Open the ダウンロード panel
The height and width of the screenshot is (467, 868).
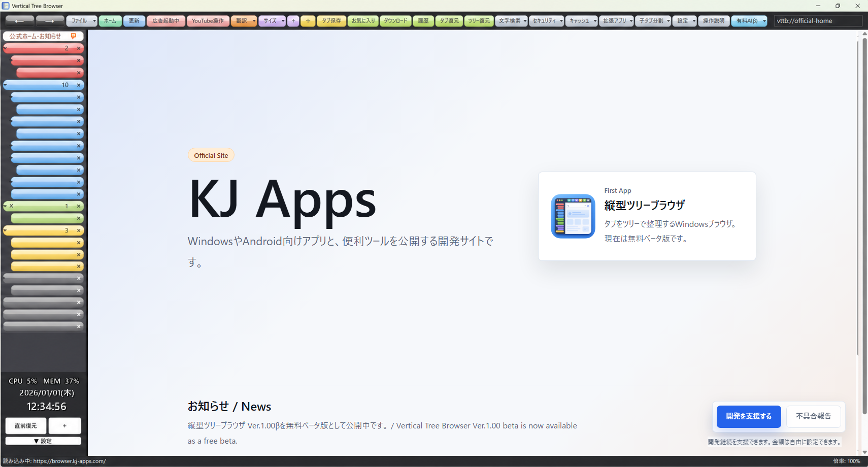(395, 21)
